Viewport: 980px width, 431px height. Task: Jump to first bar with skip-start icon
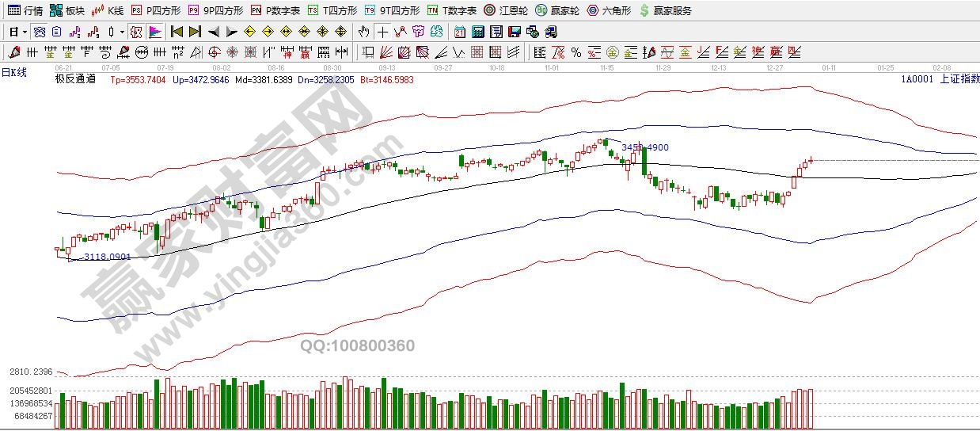coord(177,32)
